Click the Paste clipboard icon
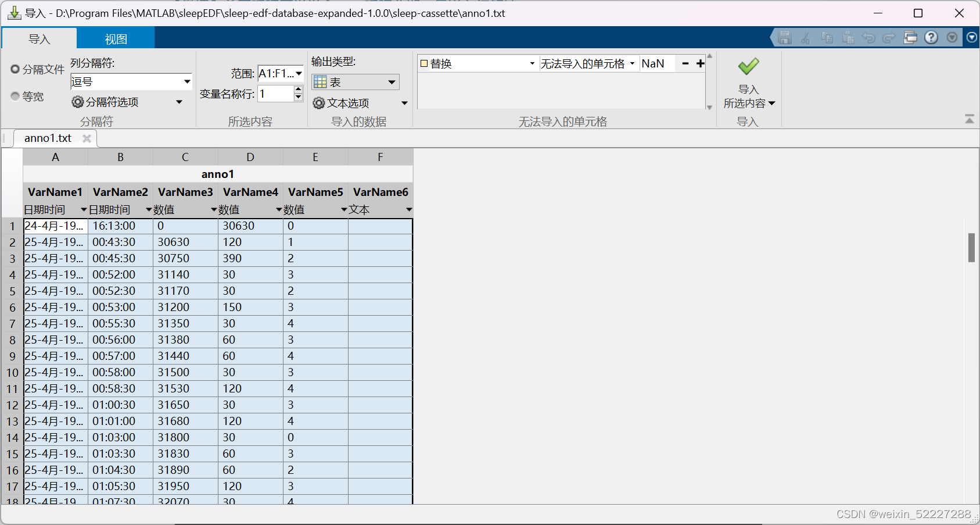Viewport: 980px width, 525px height. click(x=848, y=38)
